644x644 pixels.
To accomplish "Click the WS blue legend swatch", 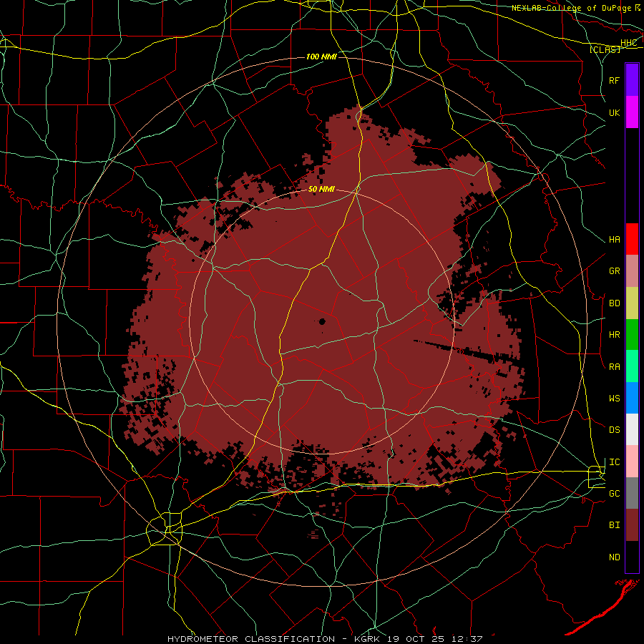I will pos(632,398).
